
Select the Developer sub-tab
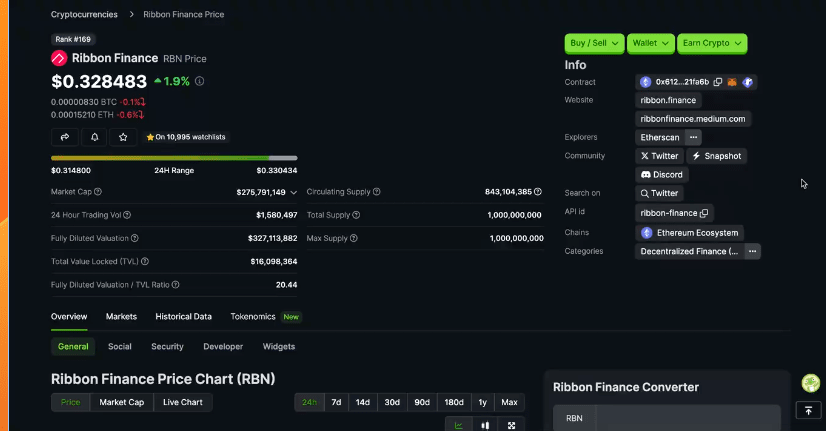tap(223, 347)
